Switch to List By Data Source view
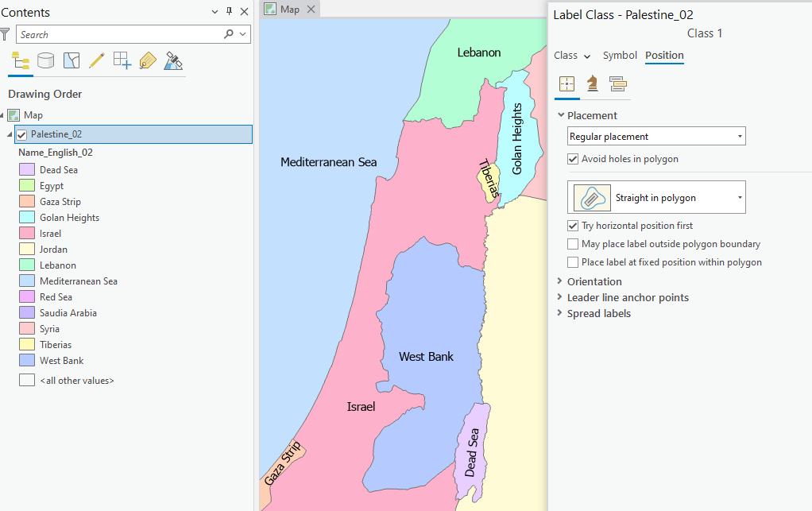This screenshot has height=511, width=812. [x=45, y=60]
